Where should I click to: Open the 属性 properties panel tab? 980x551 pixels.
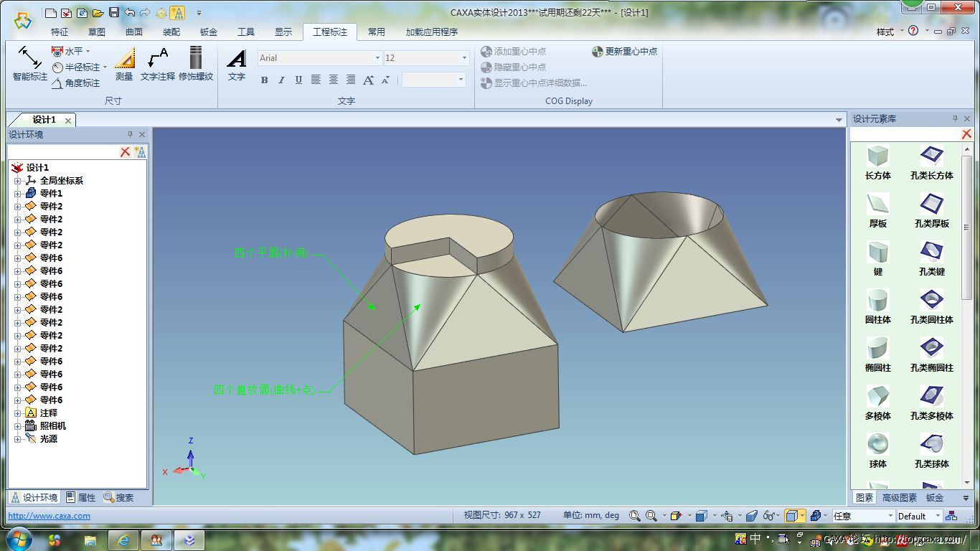[81, 497]
